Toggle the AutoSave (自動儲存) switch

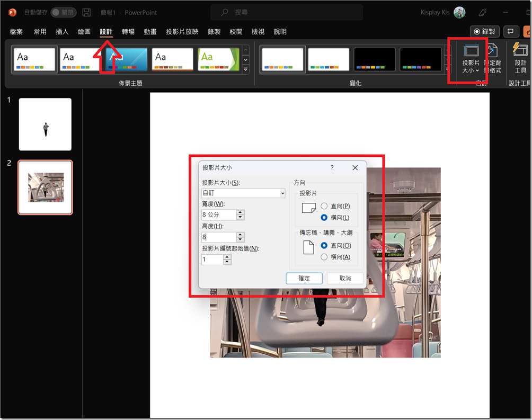point(63,12)
